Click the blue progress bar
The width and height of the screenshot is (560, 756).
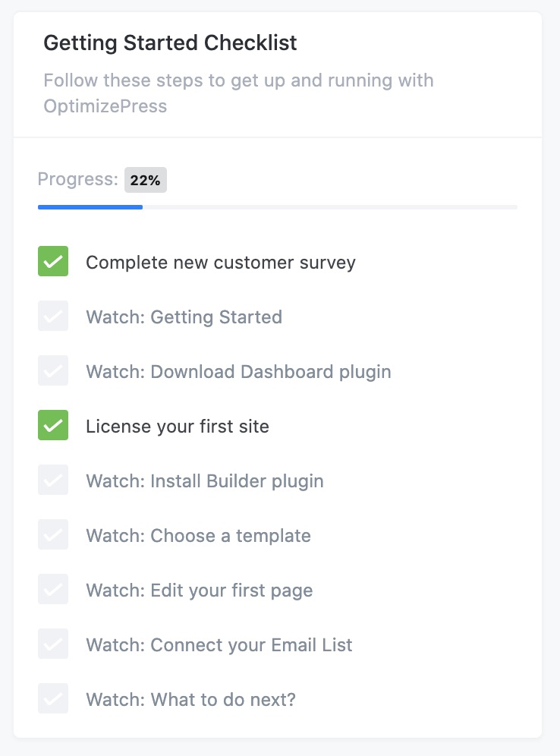90,206
